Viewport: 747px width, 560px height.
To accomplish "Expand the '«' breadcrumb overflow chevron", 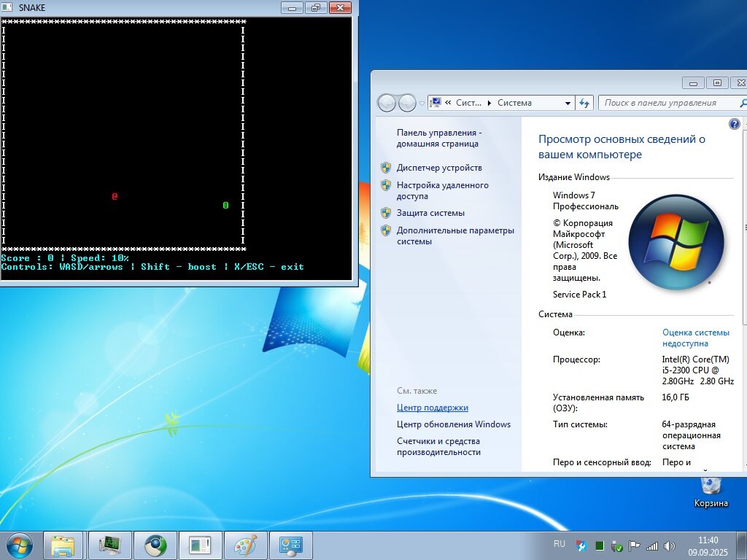I will pos(448,102).
